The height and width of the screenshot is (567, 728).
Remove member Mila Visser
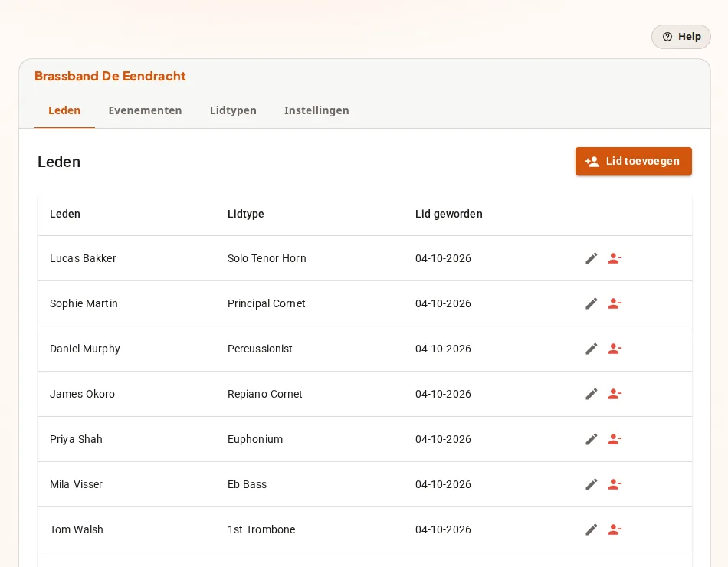coord(615,484)
